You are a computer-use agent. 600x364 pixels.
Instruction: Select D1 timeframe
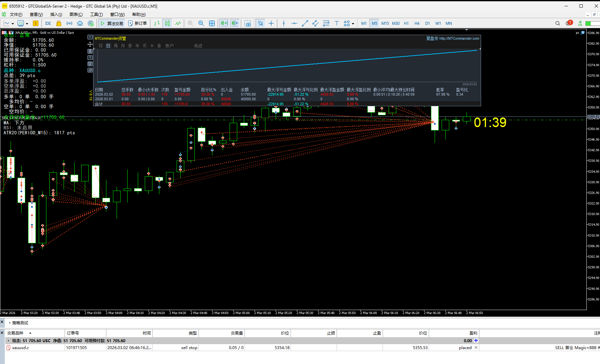pos(427,23)
